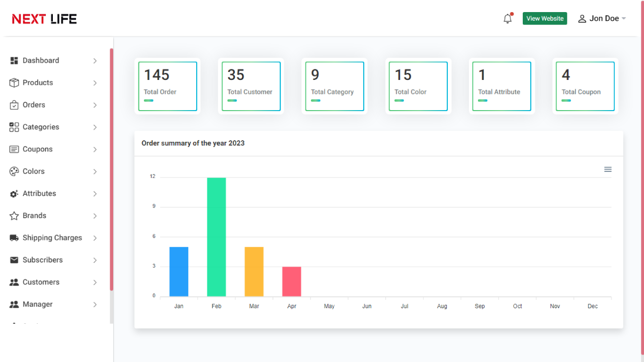
Task: Open the Dashboard menu item
Action: 54,60
